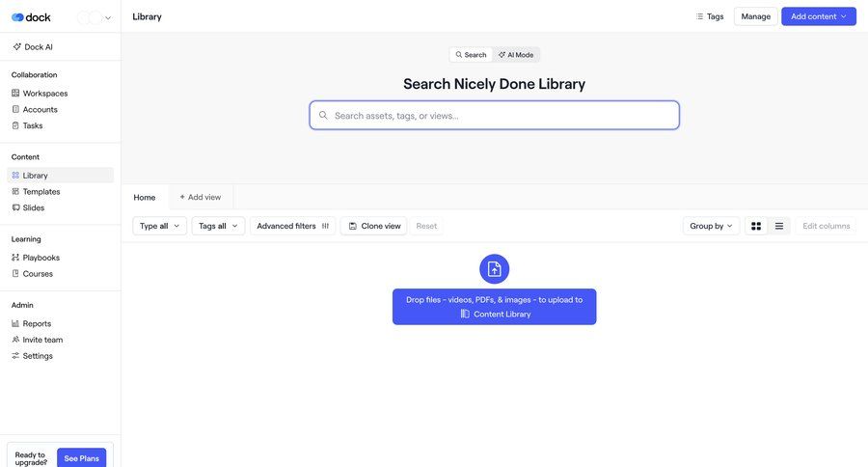
Task: Focus the Search assets, tags, or views field
Action: (495, 115)
